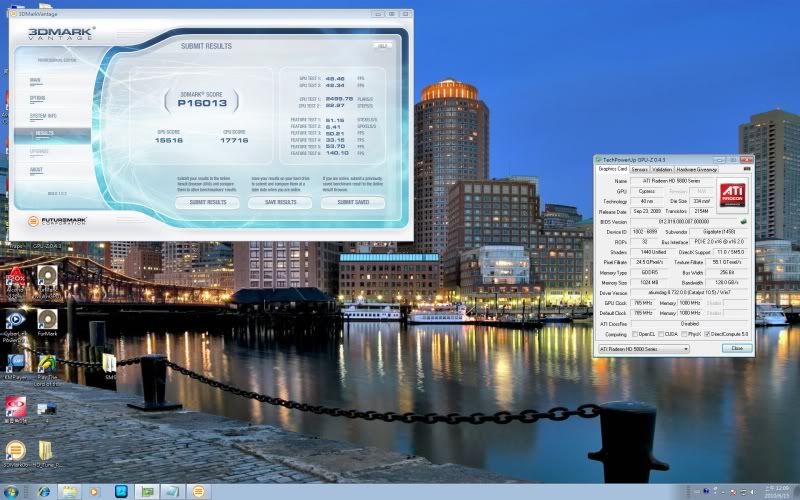The width and height of the screenshot is (800, 500).
Task: Click the Save Results button
Action: 280,203
